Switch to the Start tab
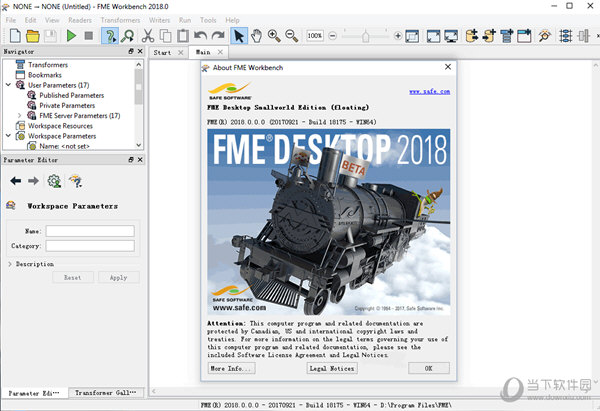Screen dimensions: 600x411 [162, 52]
